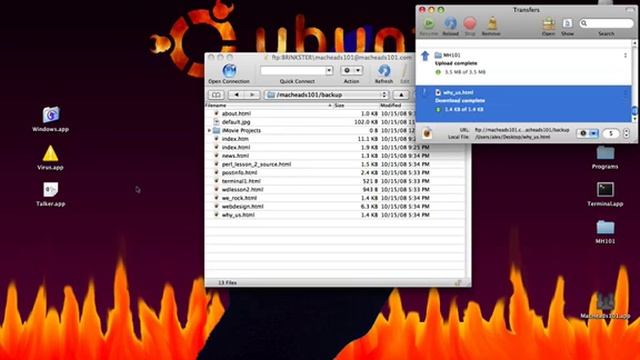Click the Reload icon in the Transfers toolbar
Viewport: 640px width, 360px height.
(x=450, y=23)
